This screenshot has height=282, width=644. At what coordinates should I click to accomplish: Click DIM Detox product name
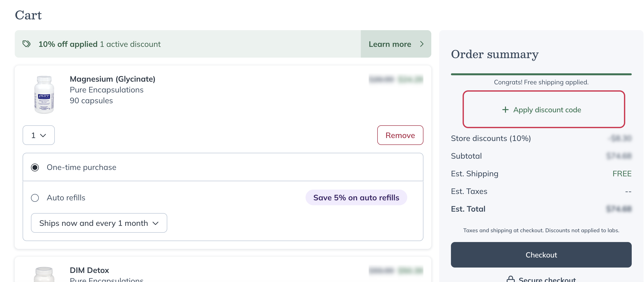(89, 270)
